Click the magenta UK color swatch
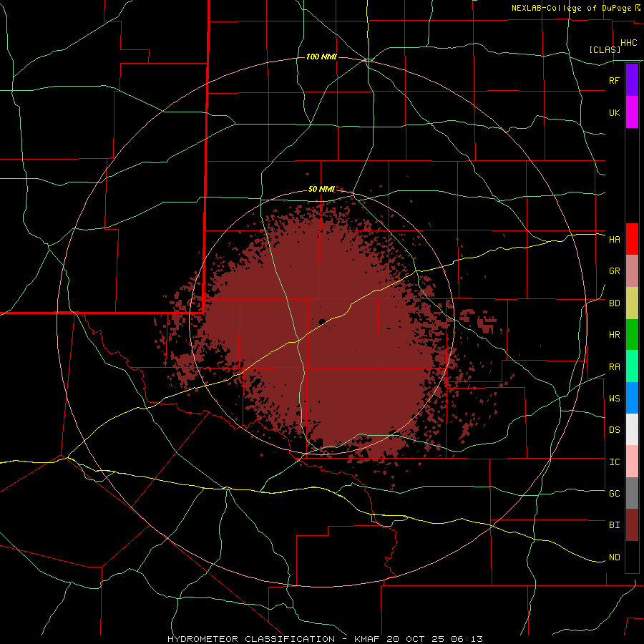The width and height of the screenshot is (644, 644). [x=632, y=112]
